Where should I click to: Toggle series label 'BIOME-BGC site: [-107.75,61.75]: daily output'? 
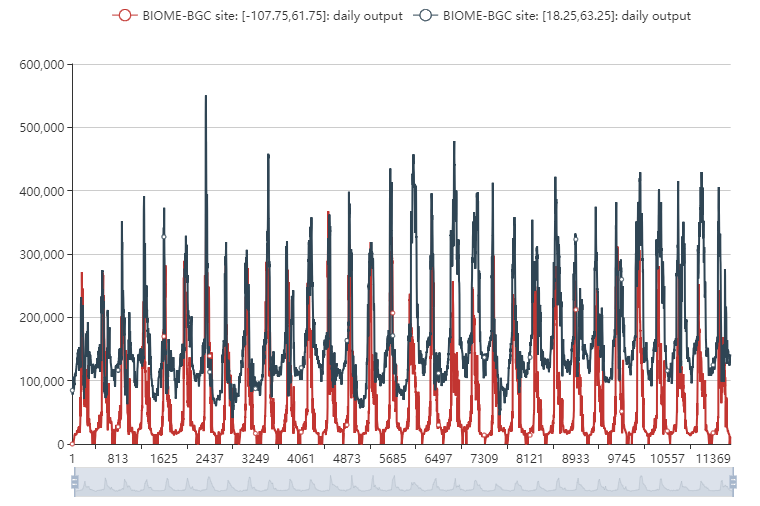point(272,16)
